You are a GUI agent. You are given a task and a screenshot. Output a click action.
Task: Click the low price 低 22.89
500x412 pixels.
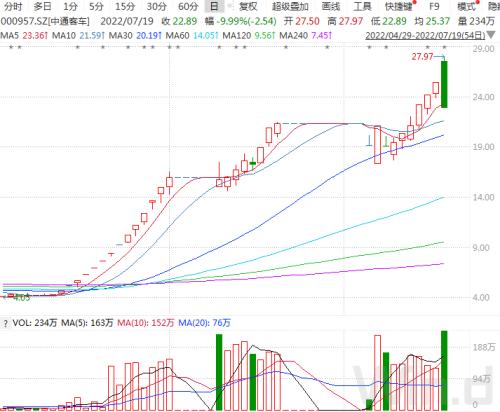(x=389, y=21)
